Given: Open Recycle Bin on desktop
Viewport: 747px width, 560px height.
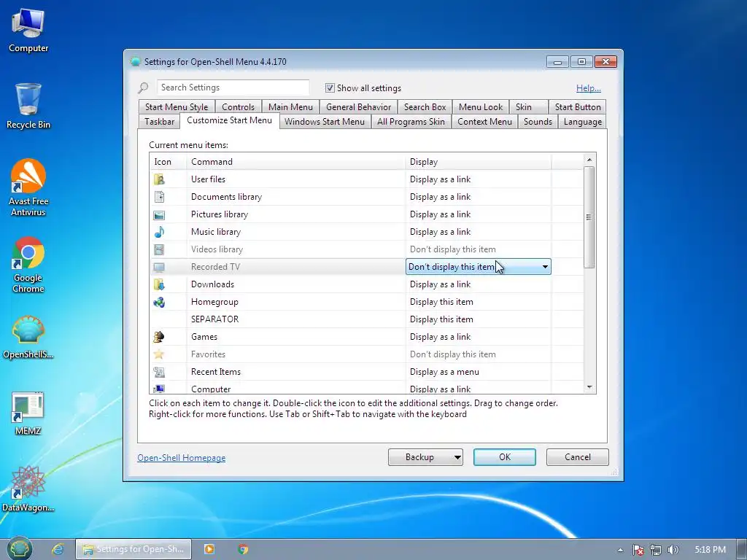Looking at the screenshot, I should [x=28, y=106].
